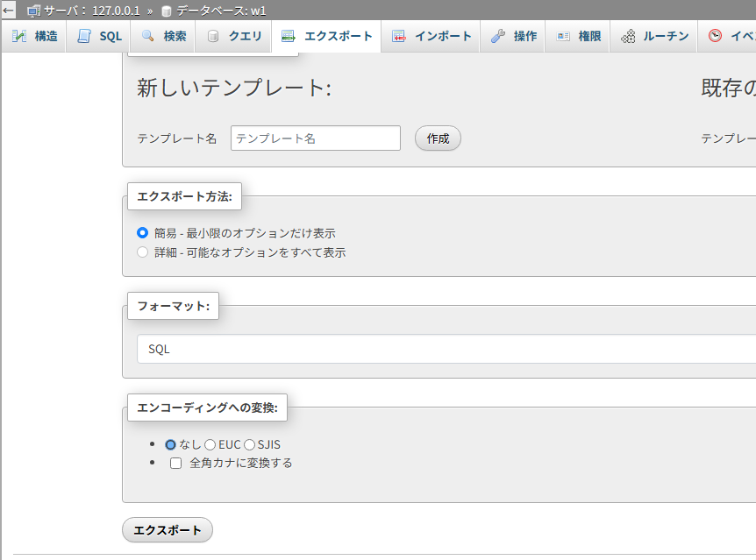
Task: Collapse navigation panel with the left arrow icon
Action: point(9,11)
